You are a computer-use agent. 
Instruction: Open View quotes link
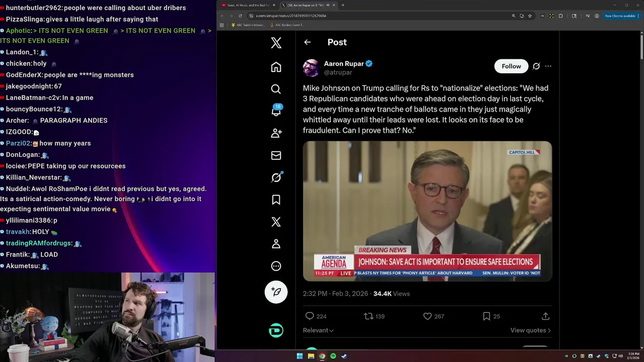531,330
